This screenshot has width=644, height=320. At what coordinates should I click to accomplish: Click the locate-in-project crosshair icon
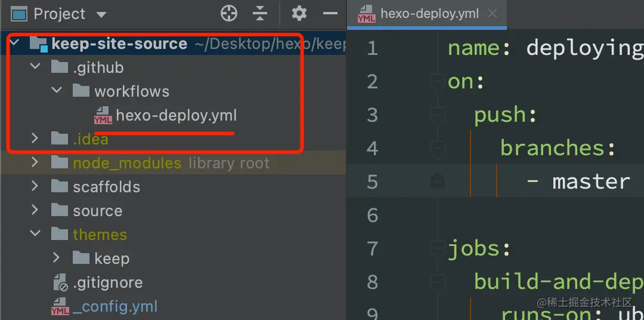229,14
